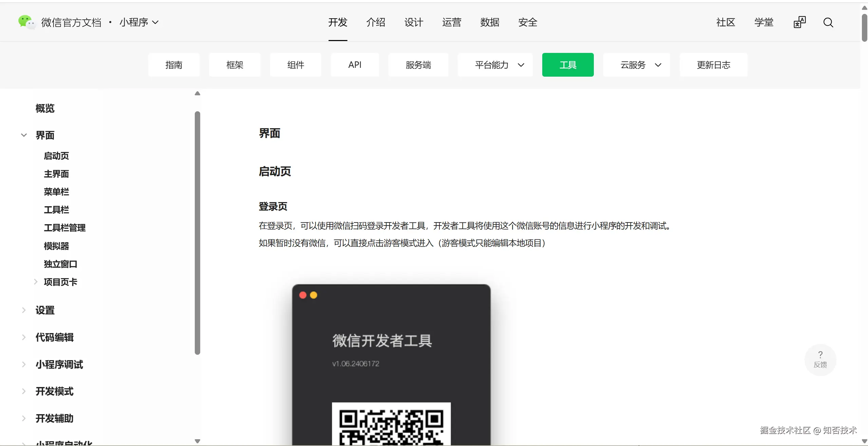Click the sidebar vertical scrollbar thumb

(x=197, y=233)
